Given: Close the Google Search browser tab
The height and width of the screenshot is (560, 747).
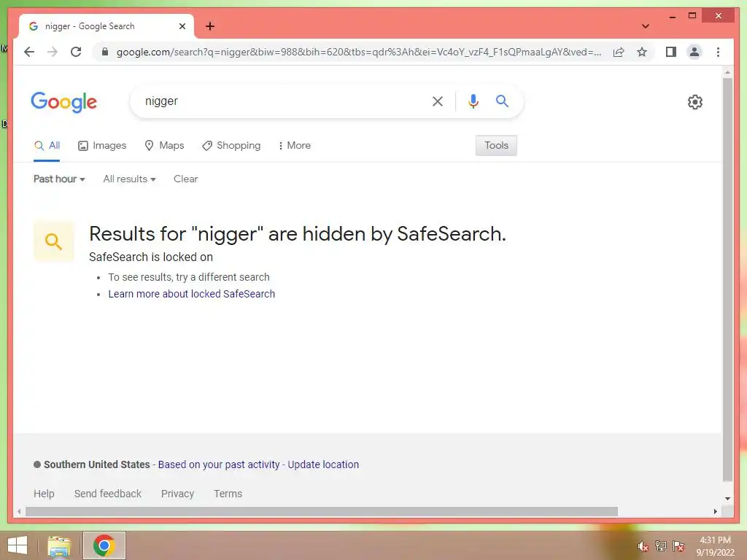Looking at the screenshot, I should (x=182, y=26).
